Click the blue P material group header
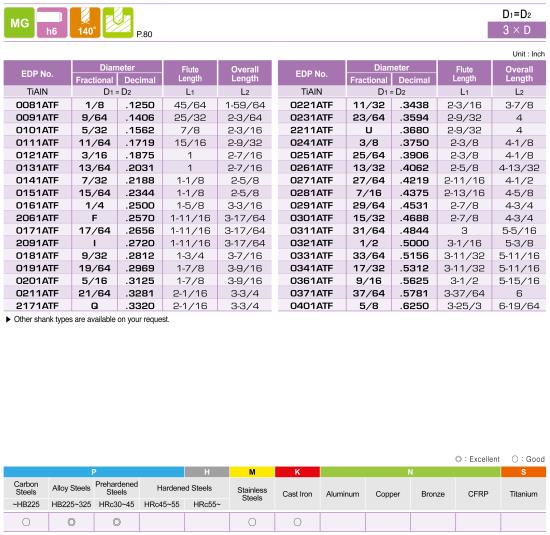 pyautogui.click(x=94, y=472)
